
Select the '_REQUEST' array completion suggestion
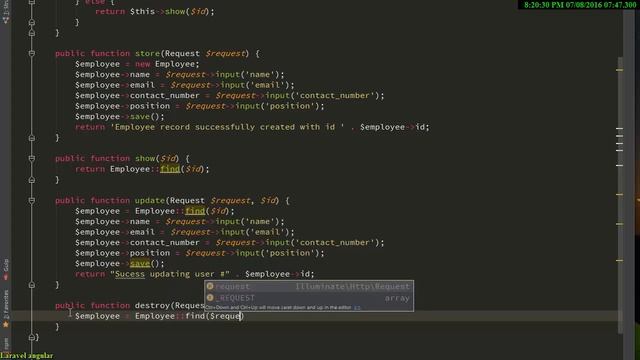coord(309,298)
